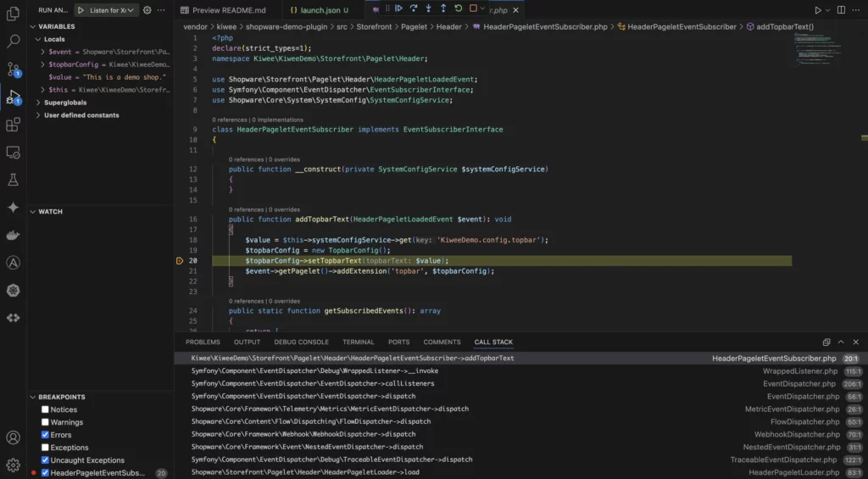868x479 pixels.
Task: Open Run and Debug more actions menu
Action: (x=161, y=10)
